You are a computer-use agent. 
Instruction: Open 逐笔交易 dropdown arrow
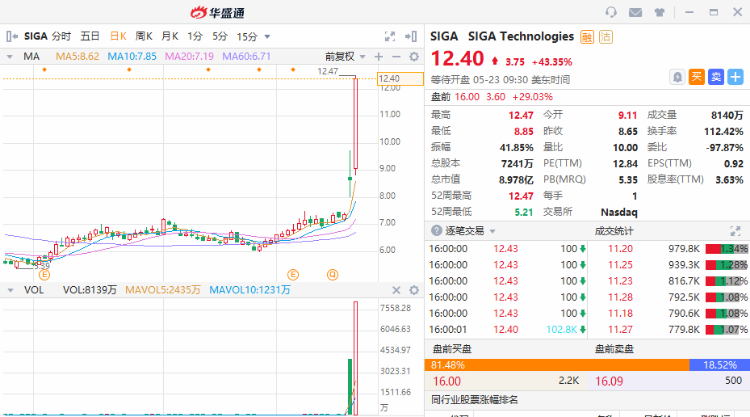[493, 231]
